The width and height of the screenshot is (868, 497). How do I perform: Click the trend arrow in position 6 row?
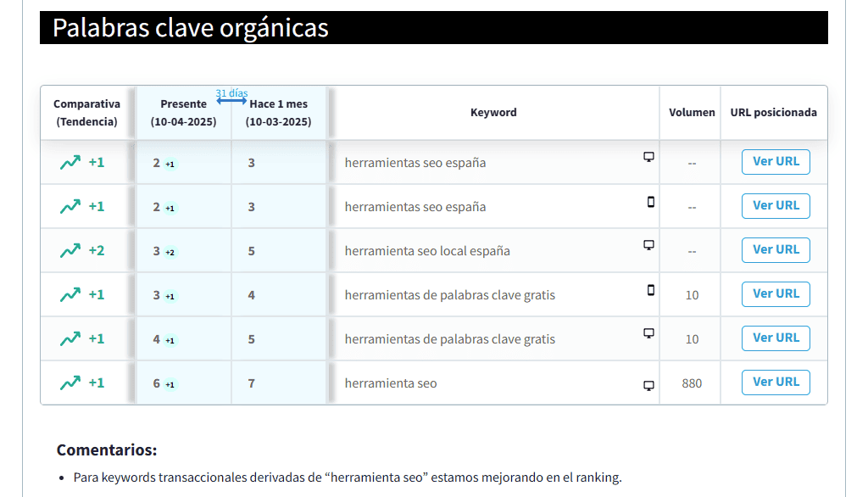[70, 383]
